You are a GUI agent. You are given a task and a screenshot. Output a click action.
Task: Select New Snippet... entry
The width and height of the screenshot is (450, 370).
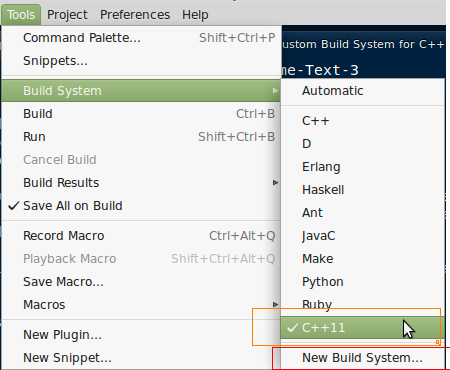(141, 358)
